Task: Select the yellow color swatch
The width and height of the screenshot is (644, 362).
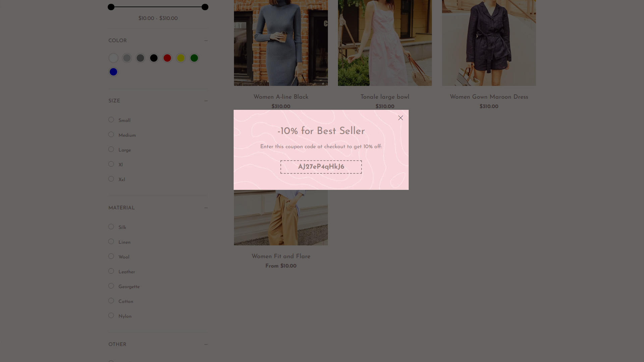Action: pyautogui.click(x=181, y=58)
